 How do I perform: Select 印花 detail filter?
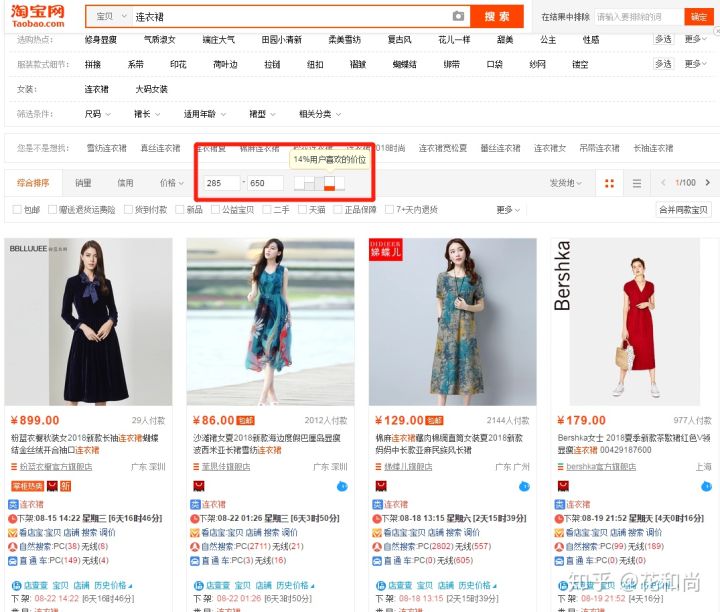click(178, 64)
